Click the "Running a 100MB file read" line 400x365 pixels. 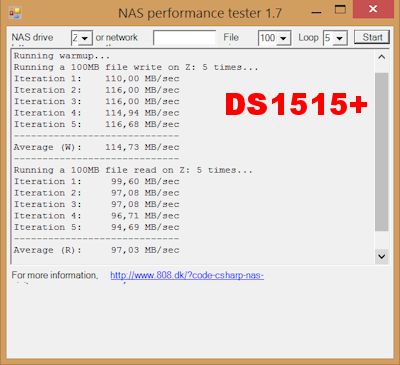click(133, 170)
